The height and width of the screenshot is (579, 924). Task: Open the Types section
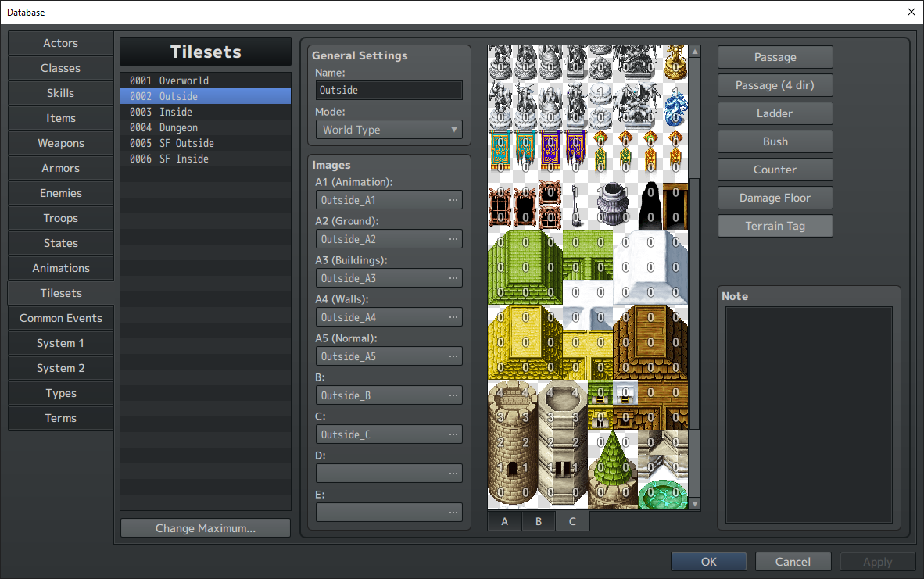[x=61, y=394]
